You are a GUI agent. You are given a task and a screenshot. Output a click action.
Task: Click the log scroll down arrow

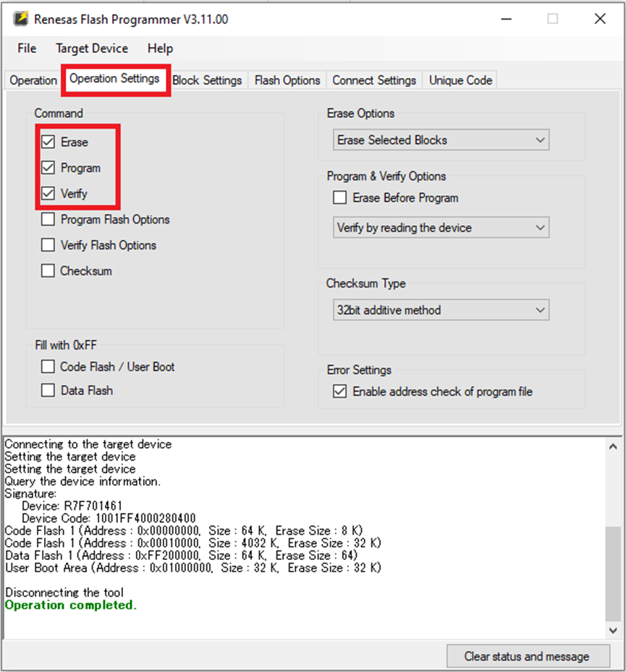point(613,631)
